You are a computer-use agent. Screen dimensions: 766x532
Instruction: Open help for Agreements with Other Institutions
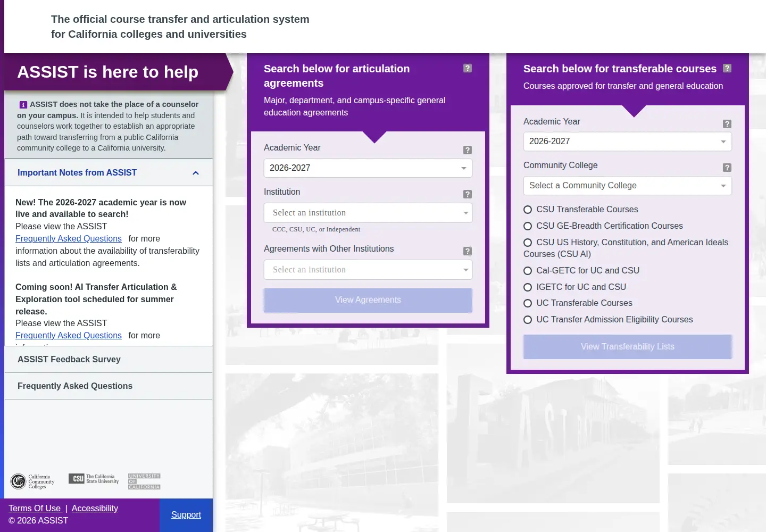coord(468,251)
